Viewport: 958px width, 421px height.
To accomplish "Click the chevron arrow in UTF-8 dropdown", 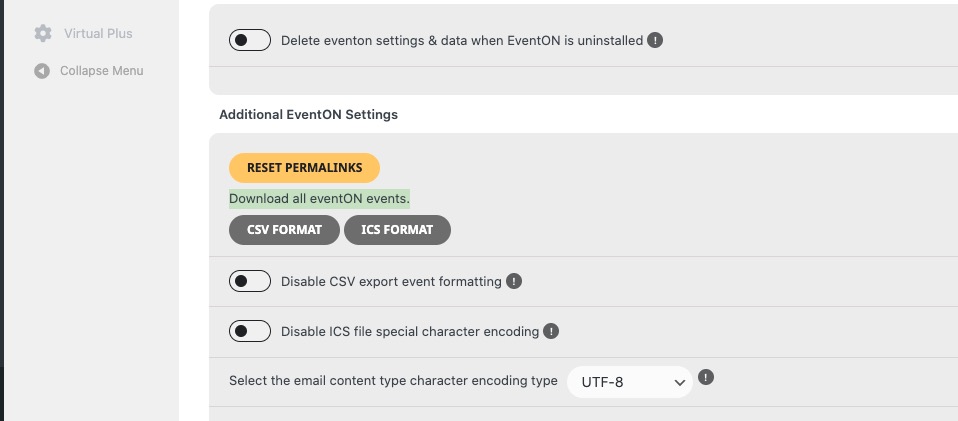I will click(x=679, y=383).
